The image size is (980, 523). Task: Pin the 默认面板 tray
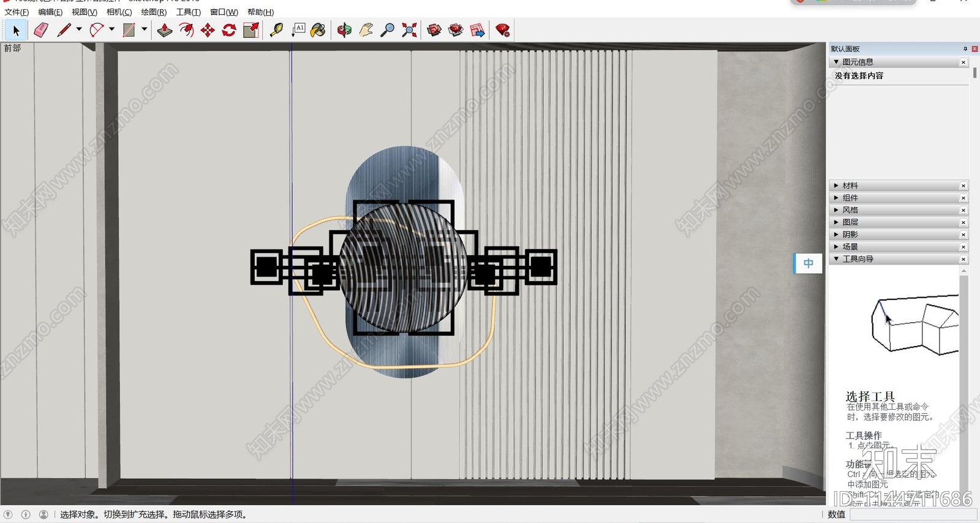[965, 48]
